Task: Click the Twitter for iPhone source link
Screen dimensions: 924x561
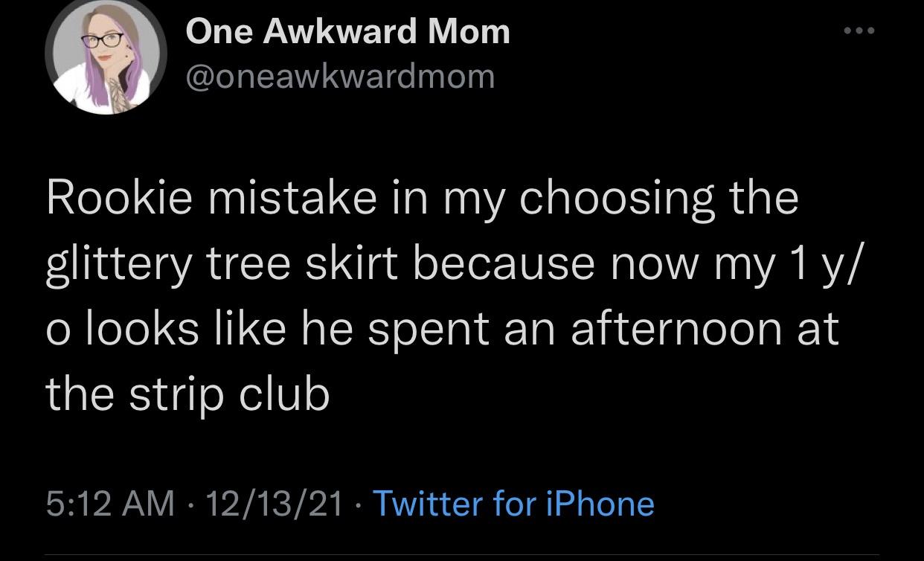Action: [x=513, y=504]
